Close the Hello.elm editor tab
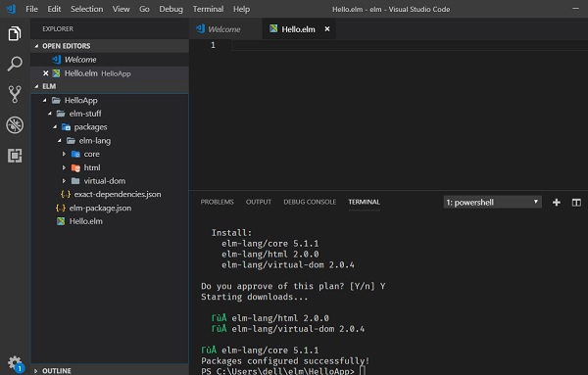The height and width of the screenshot is (375, 588). pos(327,28)
